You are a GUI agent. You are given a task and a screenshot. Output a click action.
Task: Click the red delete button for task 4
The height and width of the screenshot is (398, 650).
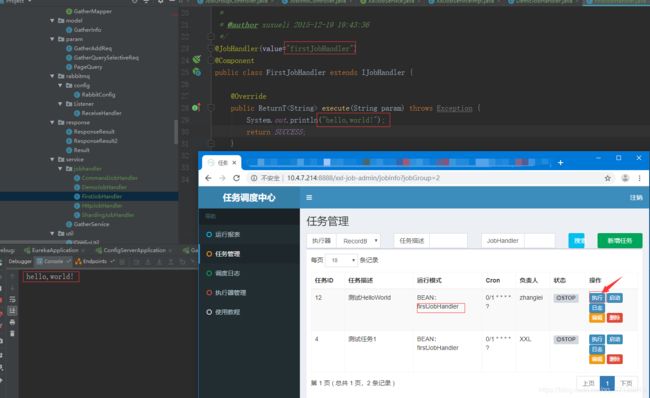click(x=614, y=359)
